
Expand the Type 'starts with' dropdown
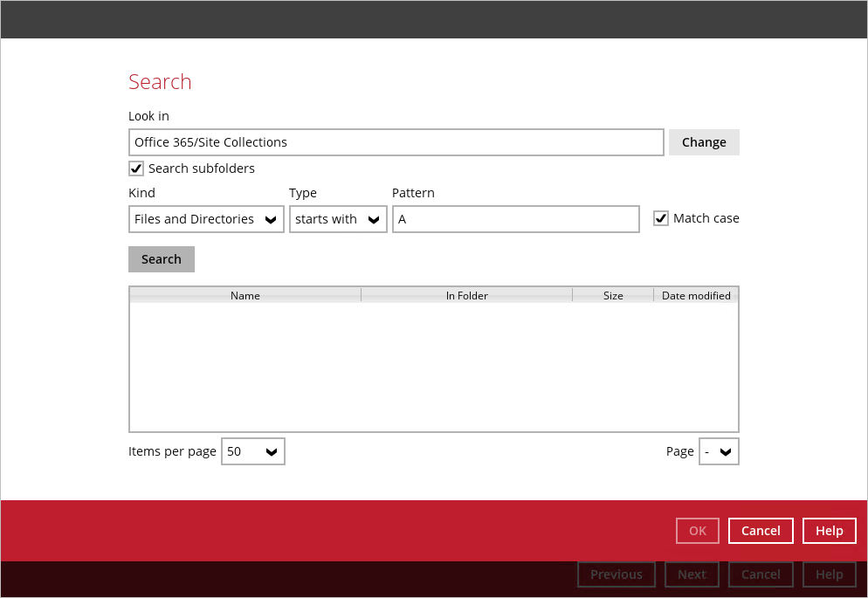tap(338, 219)
